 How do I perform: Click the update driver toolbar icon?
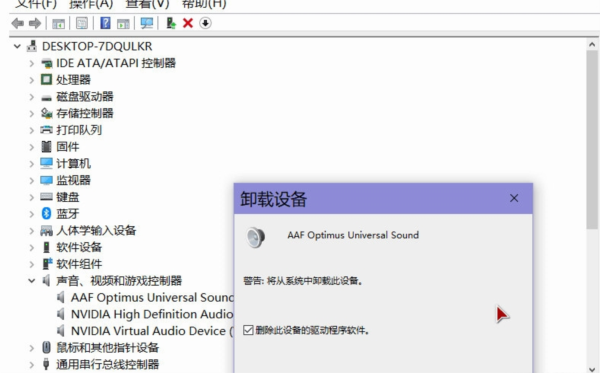point(171,23)
